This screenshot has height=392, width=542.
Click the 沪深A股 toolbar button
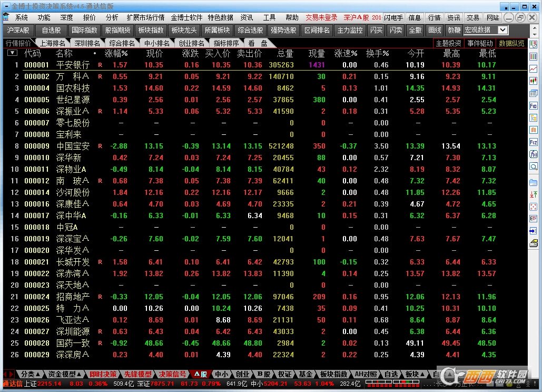click(x=18, y=31)
